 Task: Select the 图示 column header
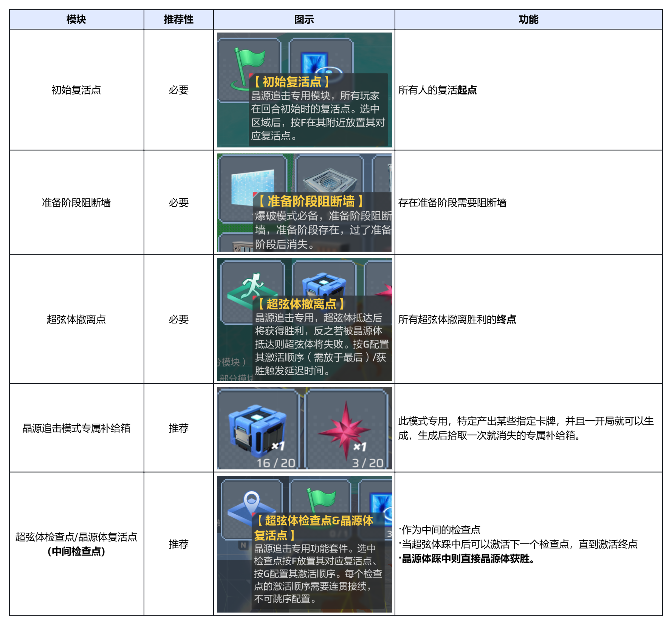[x=304, y=19]
